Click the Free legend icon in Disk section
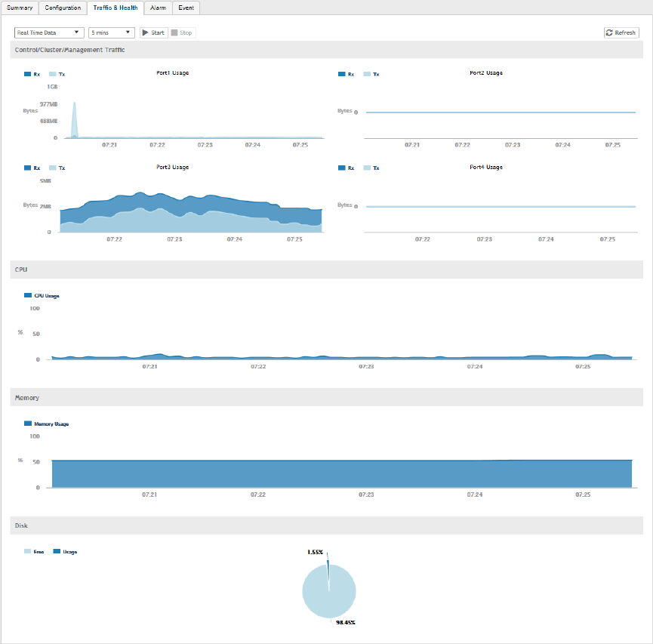 [x=27, y=552]
